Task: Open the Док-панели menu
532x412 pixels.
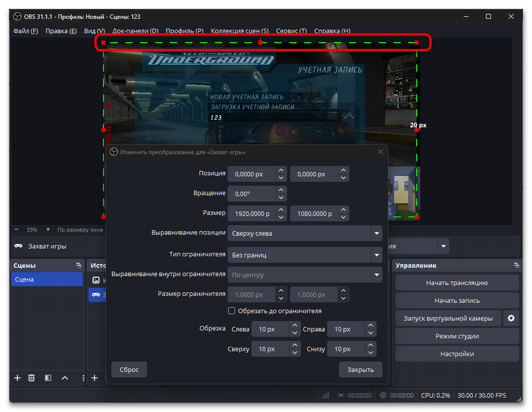Action: pos(136,31)
